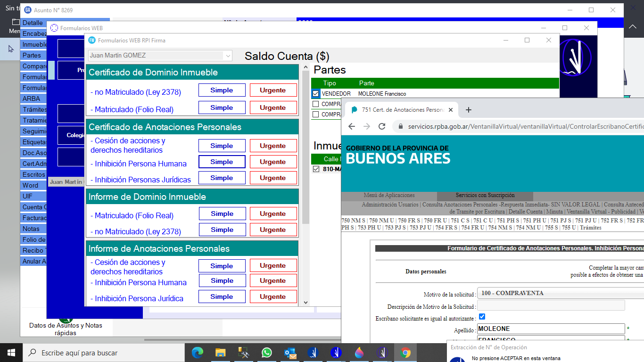Click the Apellido field containing MOLEONE
644x362 pixels.
[551, 329]
